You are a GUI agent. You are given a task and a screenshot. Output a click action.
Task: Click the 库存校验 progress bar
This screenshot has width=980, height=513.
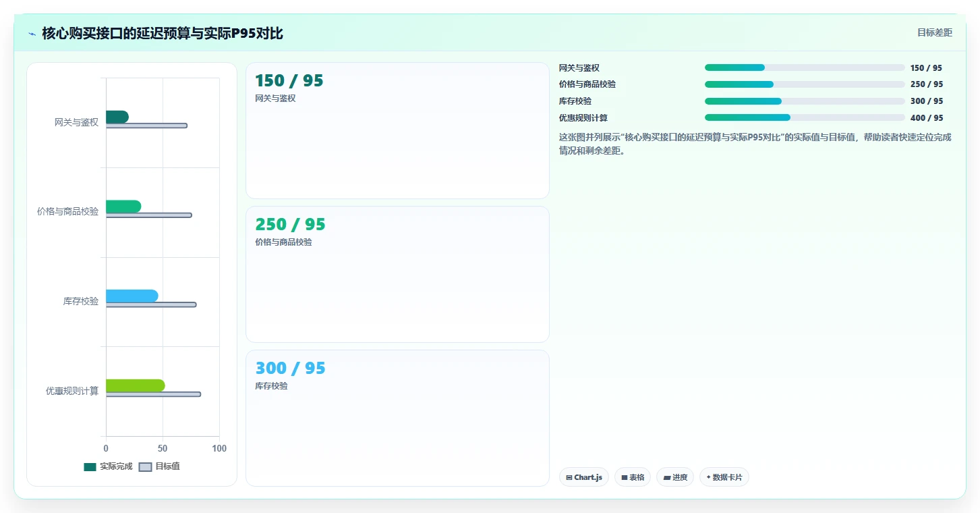tap(805, 101)
